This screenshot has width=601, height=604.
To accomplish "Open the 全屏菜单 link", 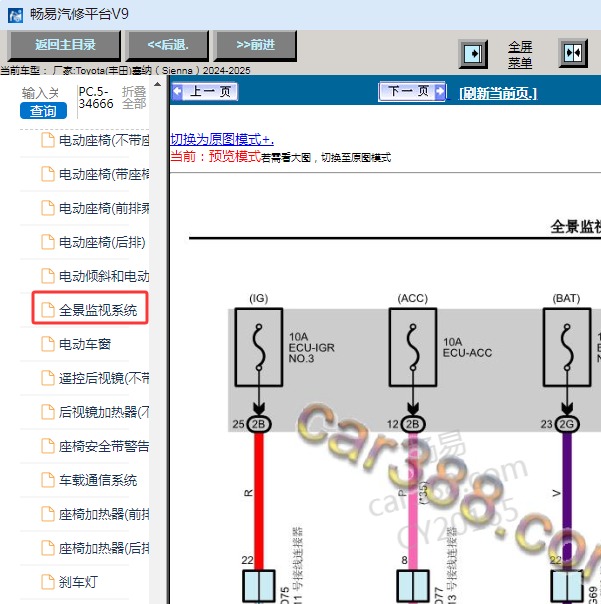I will pyautogui.click(x=520, y=54).
